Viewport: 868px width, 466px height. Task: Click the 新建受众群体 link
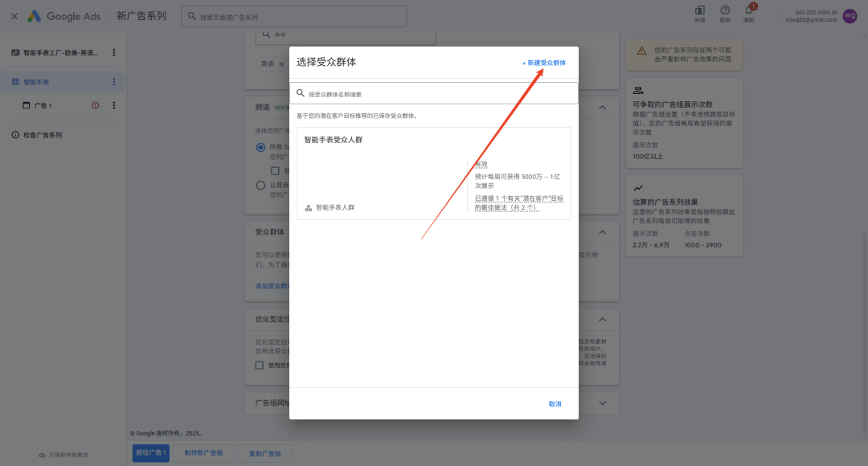click(x=544, y=63)
